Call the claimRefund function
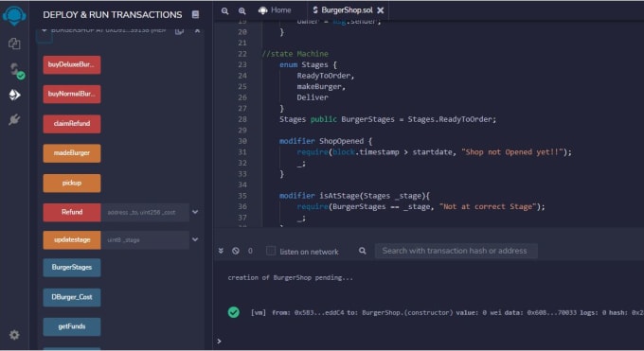 (72, 124)
